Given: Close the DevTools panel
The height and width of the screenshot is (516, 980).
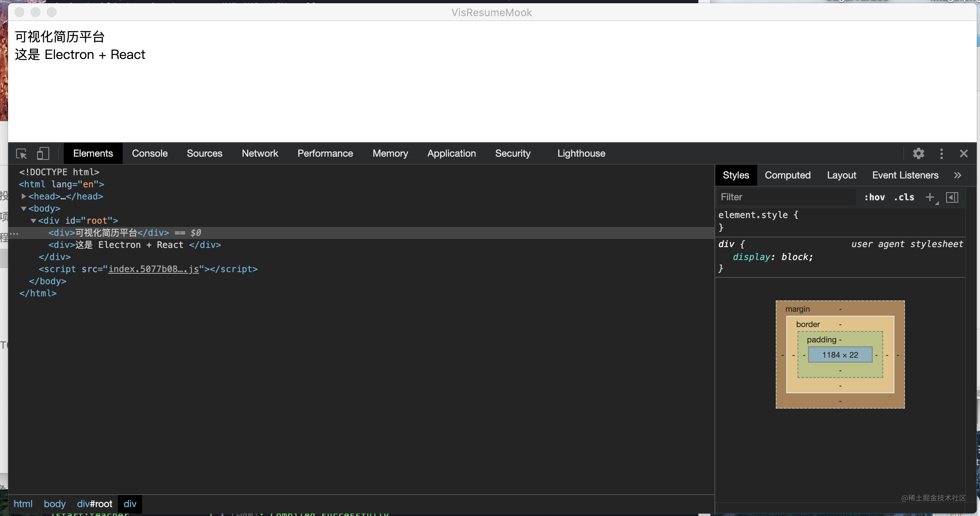Looking at the screenshot, I should tap(964, 153).
